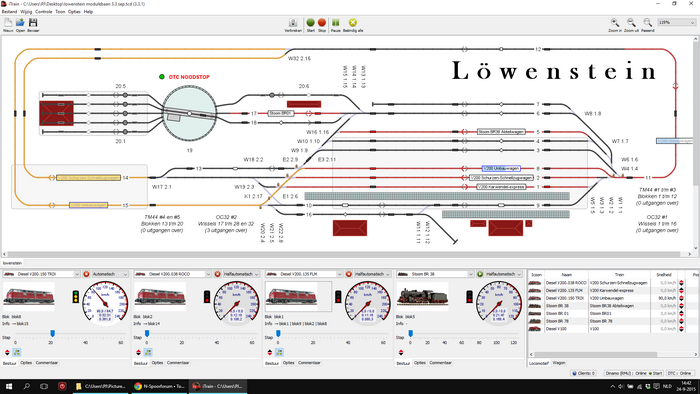Open the Diesel V200.150 TRIX locomotive dropdown
The width and height of the screenshot is (700, 394).
pyautogui.click(x=41, y=274)
